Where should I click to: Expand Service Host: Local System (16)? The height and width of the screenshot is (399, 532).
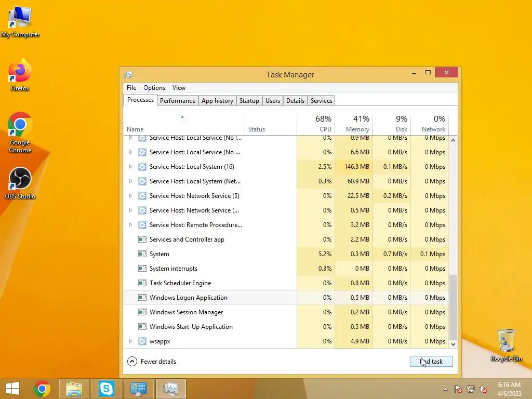click(130, 167)
